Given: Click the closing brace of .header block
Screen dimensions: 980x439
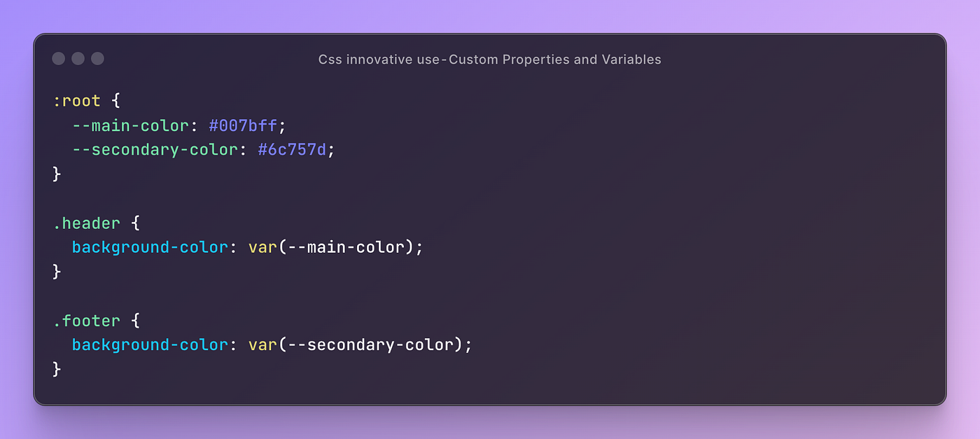Looking at the screenshot, I should tap(57, 271).
